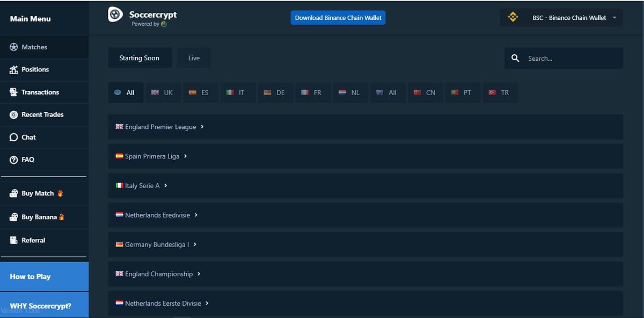This screenshot has width=644, height=318.
Task: Click the Main Menu heading
Action: pos(31,19)
